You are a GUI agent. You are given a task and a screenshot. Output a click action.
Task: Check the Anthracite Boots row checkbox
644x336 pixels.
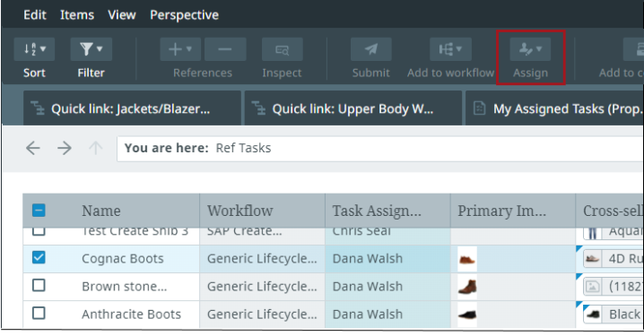pos(39,313)
